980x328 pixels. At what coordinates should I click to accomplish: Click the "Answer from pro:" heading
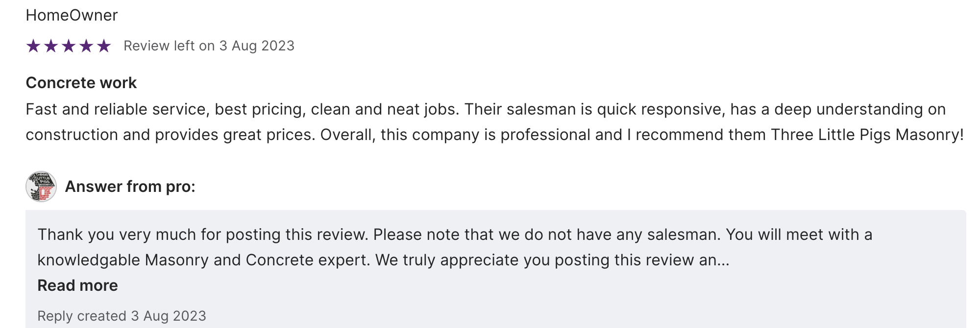click(x=130, y=187)
